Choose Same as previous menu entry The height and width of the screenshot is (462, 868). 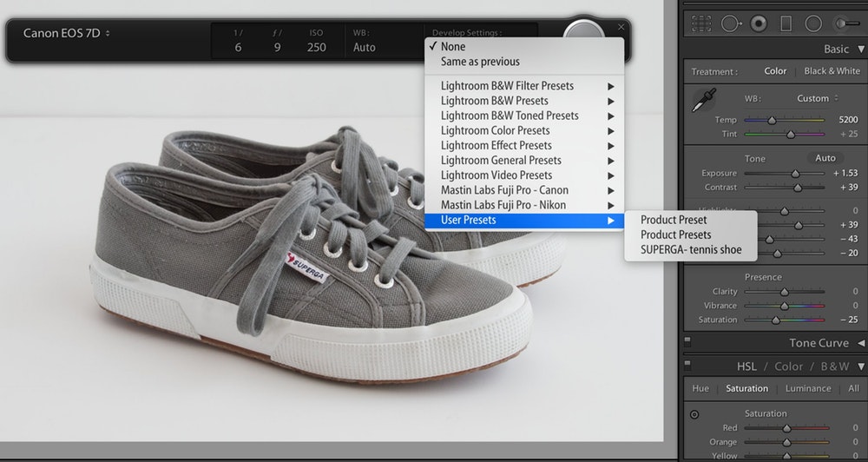[x=523, y=62]
